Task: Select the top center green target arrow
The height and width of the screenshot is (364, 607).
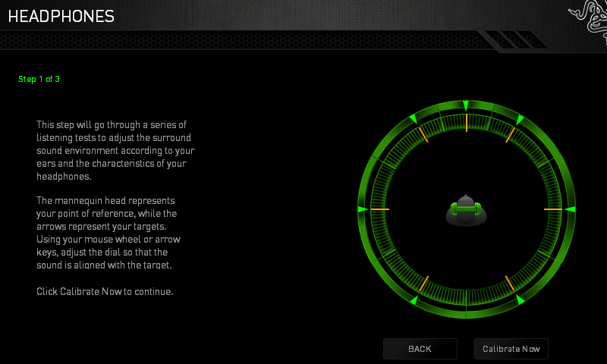Action: pyautogui.click(x=466, y=105)
